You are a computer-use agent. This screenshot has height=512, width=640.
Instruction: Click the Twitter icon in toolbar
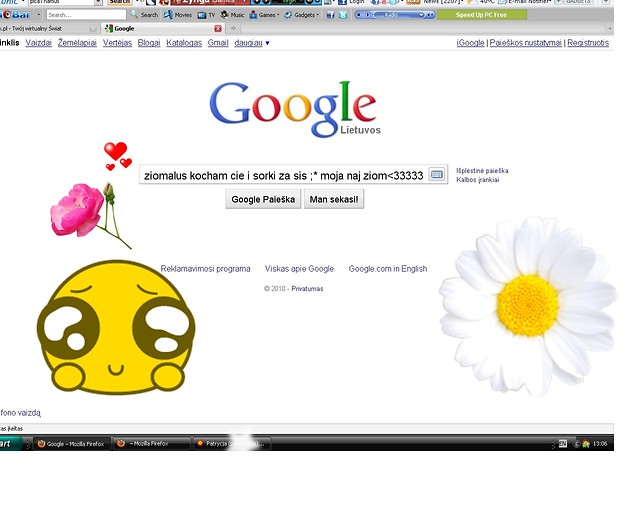coord(343,15)
